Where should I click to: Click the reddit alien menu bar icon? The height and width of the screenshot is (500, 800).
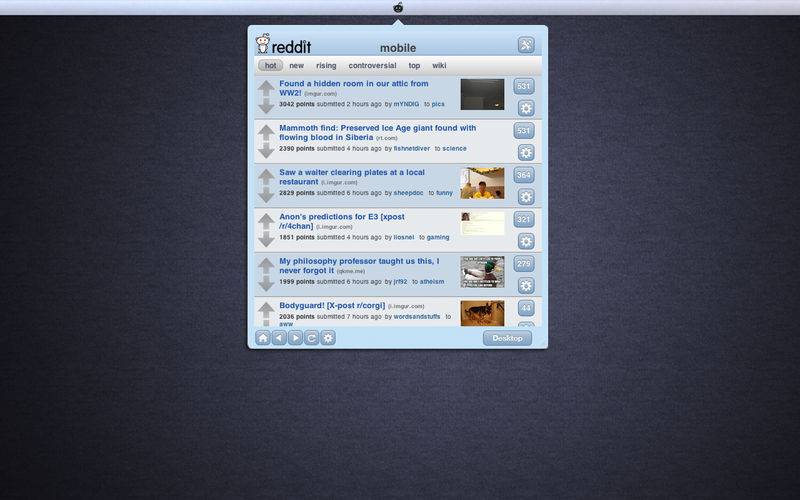398,7
